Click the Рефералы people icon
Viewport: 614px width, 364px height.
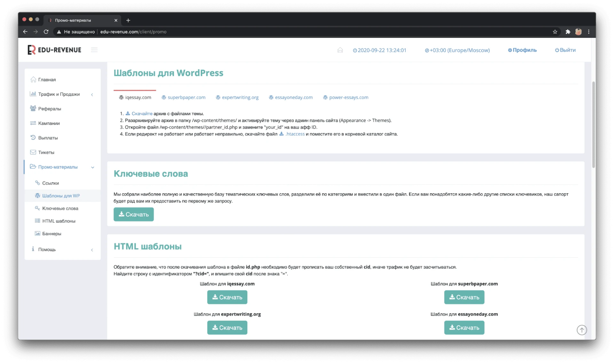pos(33,108)
